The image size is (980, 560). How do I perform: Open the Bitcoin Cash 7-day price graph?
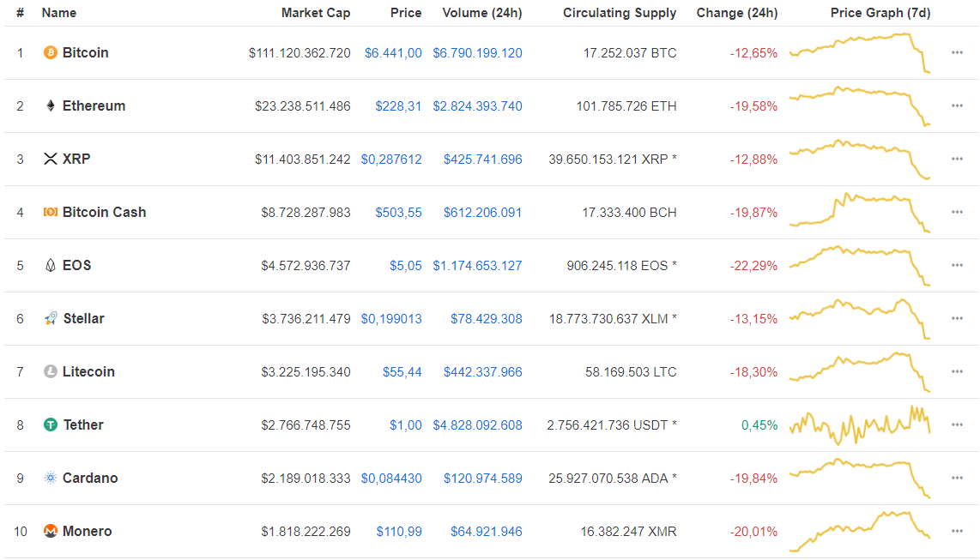(860, 213)
